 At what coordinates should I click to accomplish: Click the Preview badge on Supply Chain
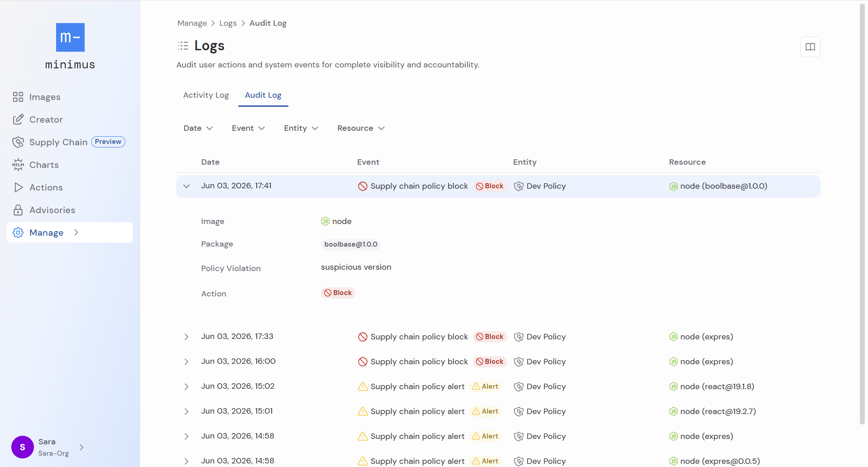coord(108,142)
